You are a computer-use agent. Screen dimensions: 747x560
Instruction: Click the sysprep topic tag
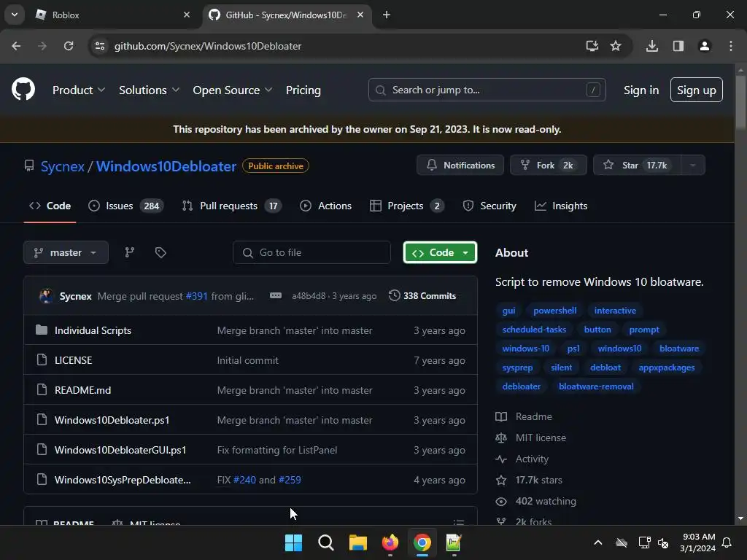pyautogui.click(x=517, y=367)
